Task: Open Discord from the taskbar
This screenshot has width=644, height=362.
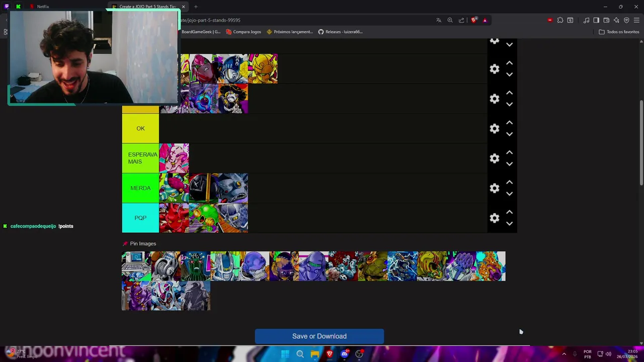Action: pyautogui.click(x=345, y=354)
